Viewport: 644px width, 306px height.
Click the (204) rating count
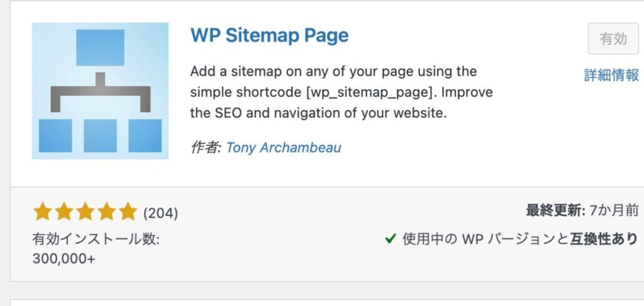(161, 213)
